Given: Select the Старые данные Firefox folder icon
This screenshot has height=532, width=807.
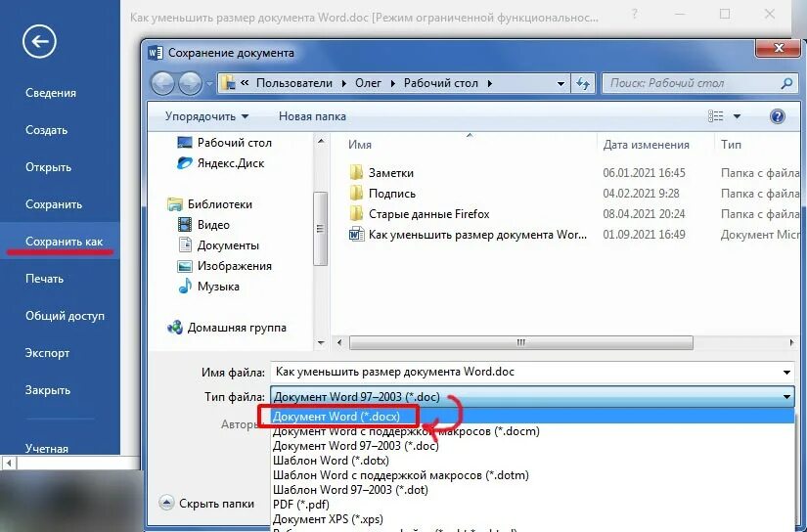Looking at the screenshot, I should [x=356, y=214].
